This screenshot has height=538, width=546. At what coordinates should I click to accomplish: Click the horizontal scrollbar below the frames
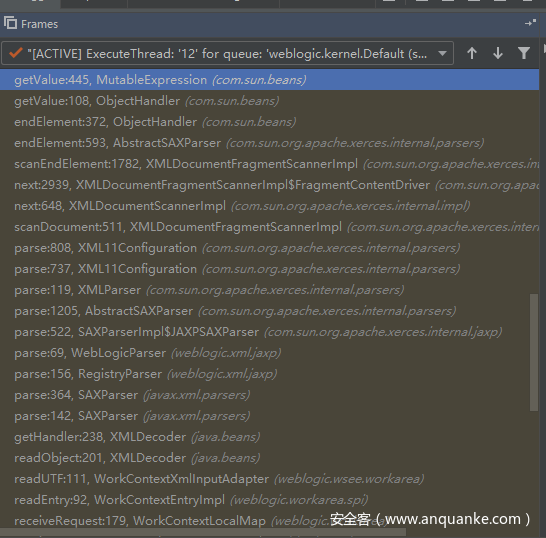[203, 532]
